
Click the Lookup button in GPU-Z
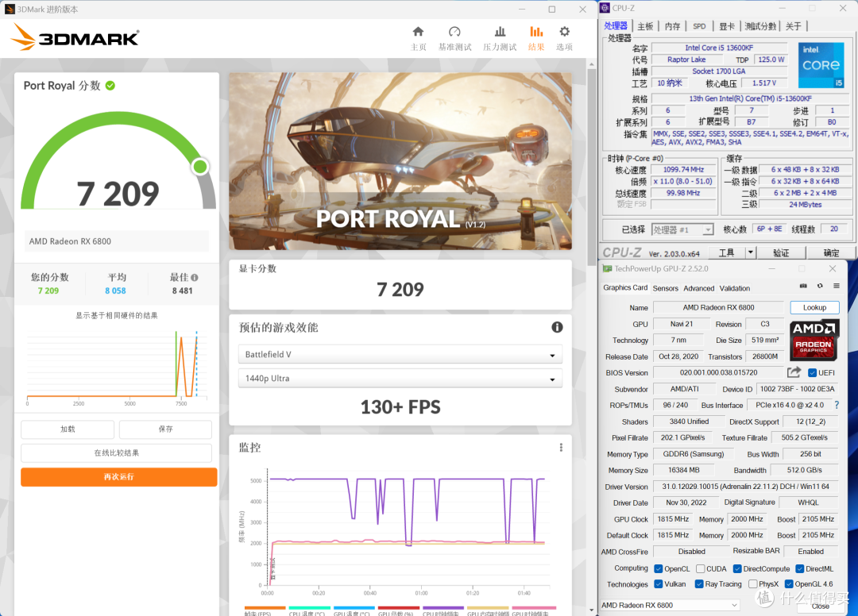814,308
